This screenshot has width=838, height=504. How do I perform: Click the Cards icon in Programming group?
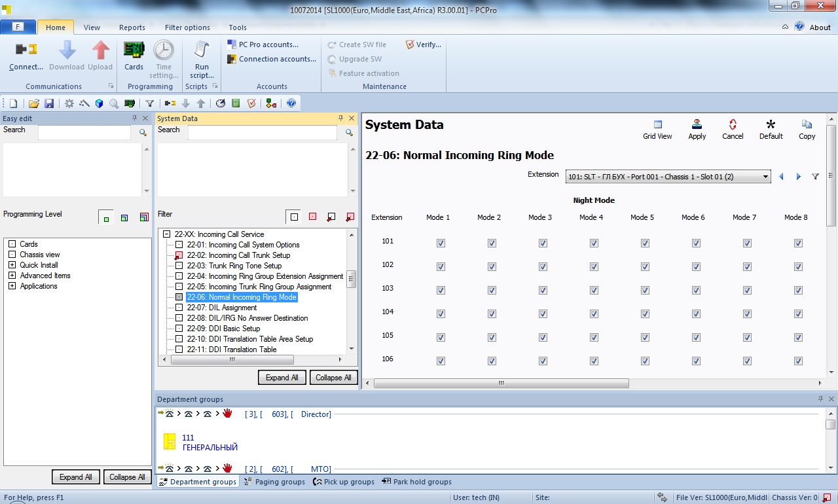click(134, 50)
